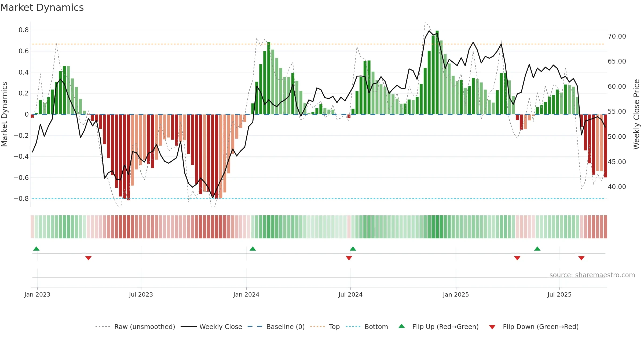Click the −0.8 left axis tick label

[21, 199]
